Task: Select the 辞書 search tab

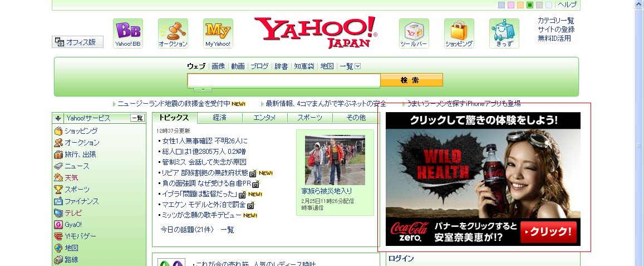Action: click(x=281, y=66)
